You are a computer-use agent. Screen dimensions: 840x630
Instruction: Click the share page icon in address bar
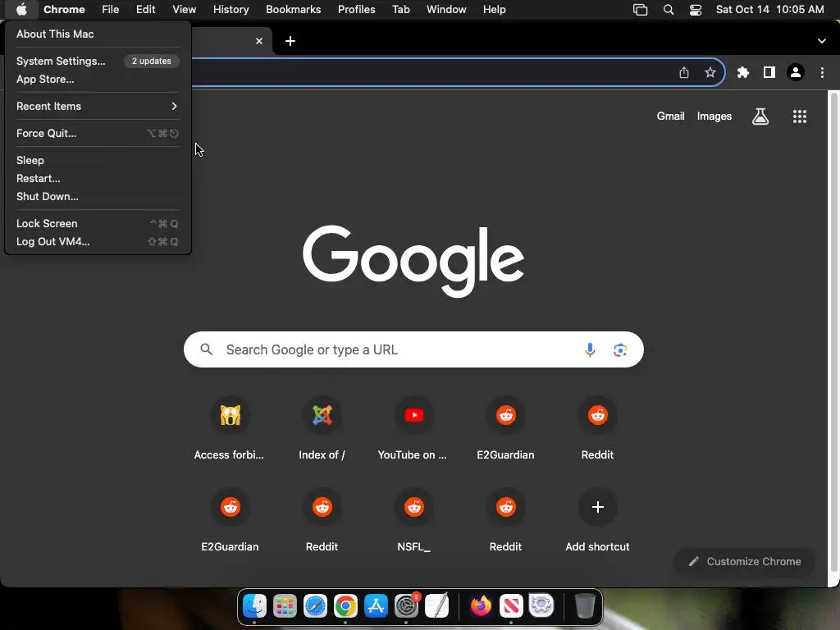tap(684, 72)
